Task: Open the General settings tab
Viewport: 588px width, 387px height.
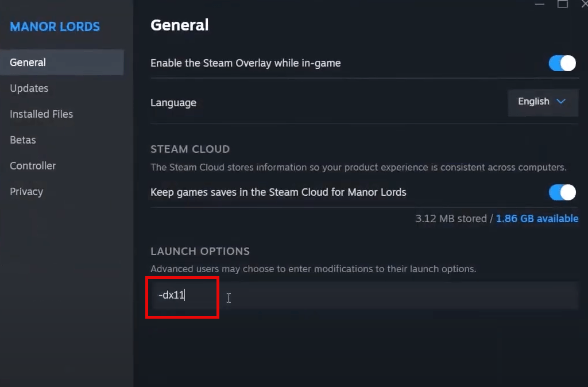Action: click(x=28, y=63)
